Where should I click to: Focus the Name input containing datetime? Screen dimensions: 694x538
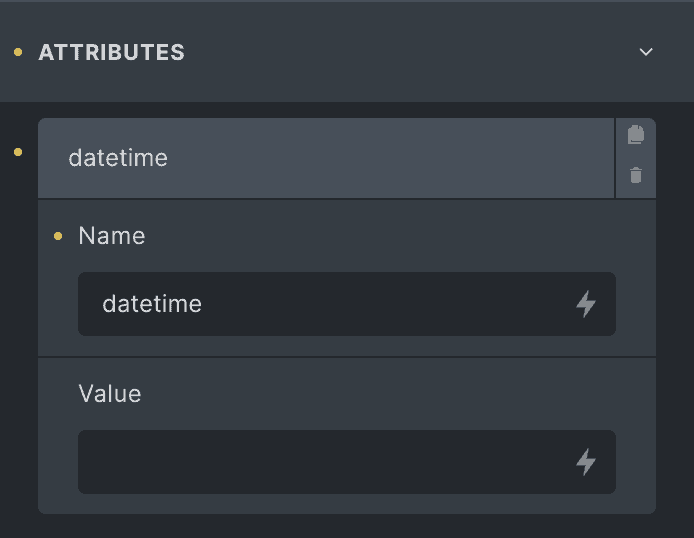pyautogui.click(x=347, y=304)
